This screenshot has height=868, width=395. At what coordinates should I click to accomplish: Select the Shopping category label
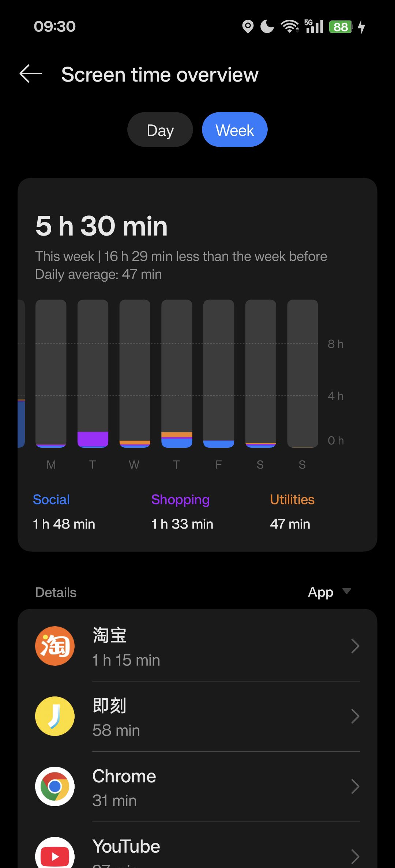point(180,500)
